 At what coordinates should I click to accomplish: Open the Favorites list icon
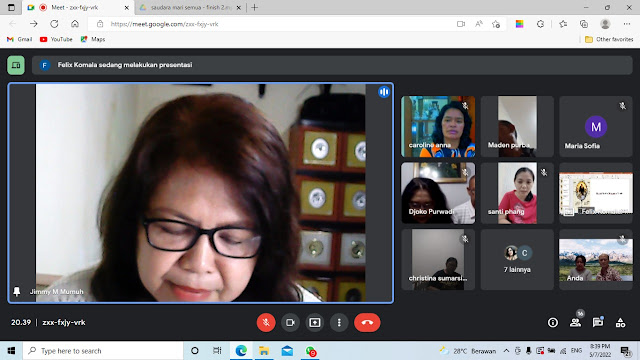(563, 24)
